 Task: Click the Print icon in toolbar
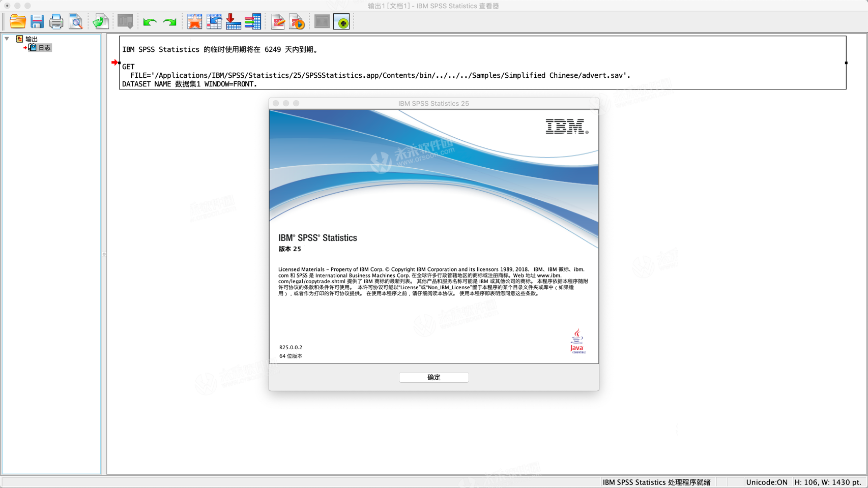[56, 22]
